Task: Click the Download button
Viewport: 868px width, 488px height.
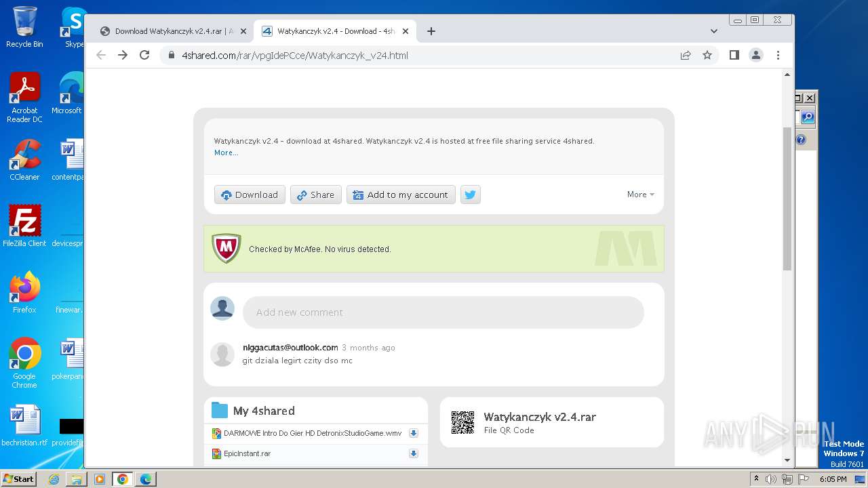Action: pos(250,195)
